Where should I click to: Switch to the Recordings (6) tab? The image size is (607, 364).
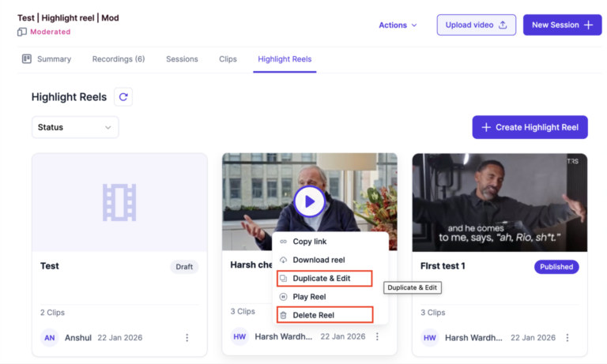tap(118, 59)
